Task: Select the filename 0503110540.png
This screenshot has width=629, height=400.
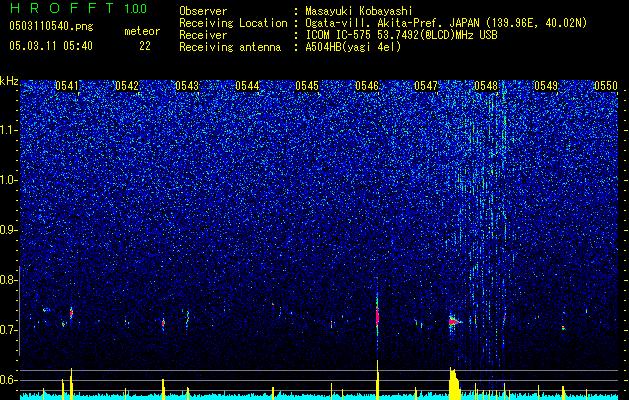Action: click(51, 26)
